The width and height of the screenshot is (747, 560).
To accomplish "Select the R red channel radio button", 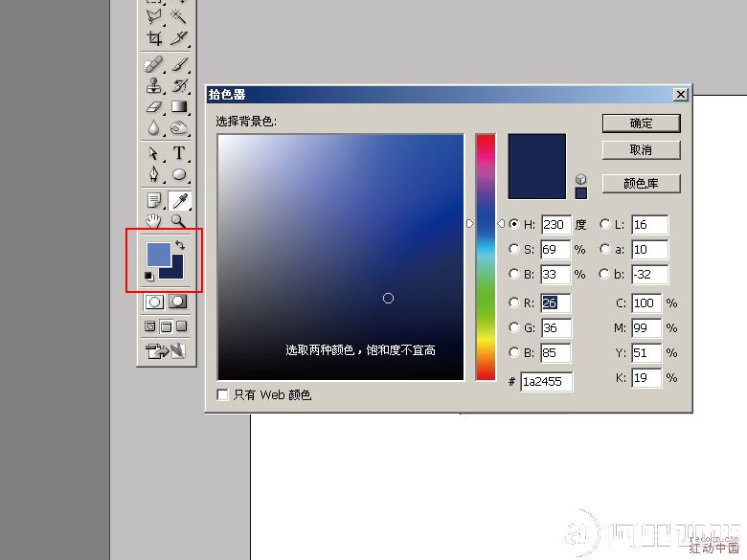I will (515, 303).
